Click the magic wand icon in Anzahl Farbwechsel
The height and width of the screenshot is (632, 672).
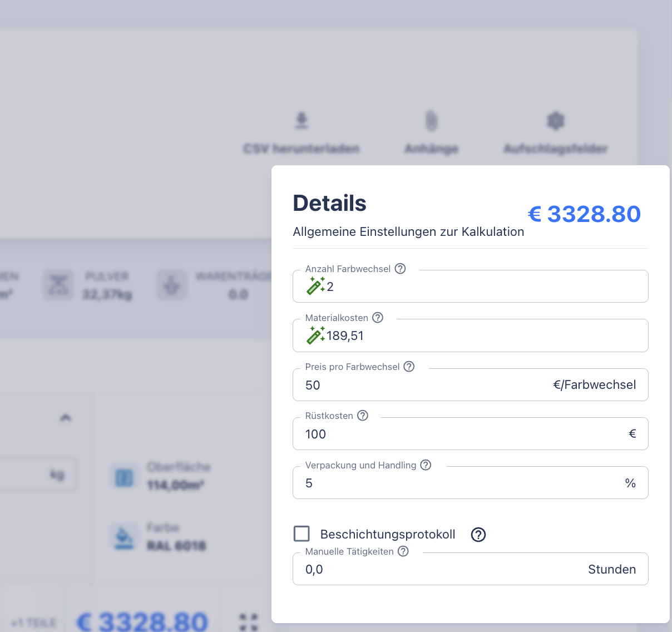315,286
